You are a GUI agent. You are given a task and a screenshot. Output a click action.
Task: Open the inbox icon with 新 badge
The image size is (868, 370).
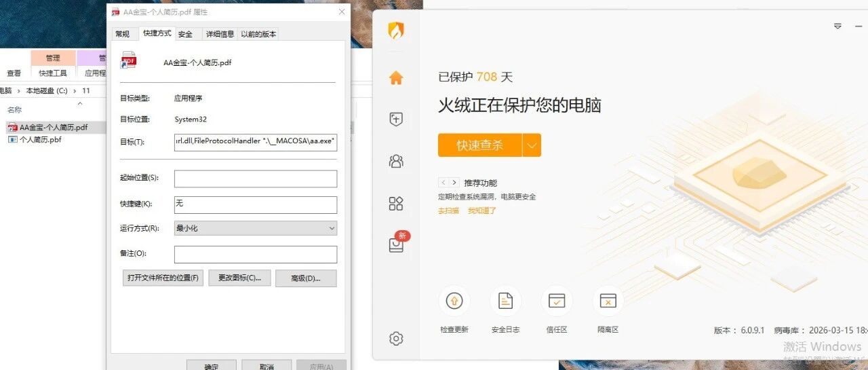click(x=396, y=245)
